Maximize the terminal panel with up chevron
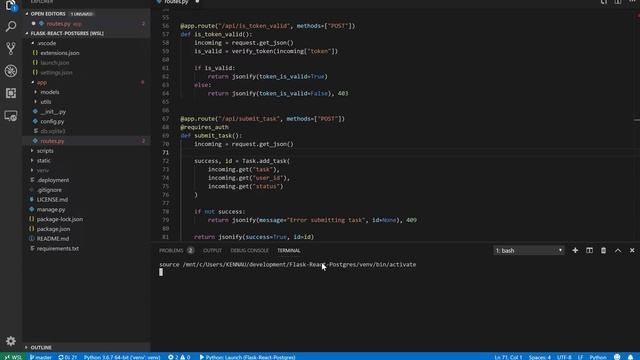Viewport: 640px width, 360px height. tap(618, 250)
